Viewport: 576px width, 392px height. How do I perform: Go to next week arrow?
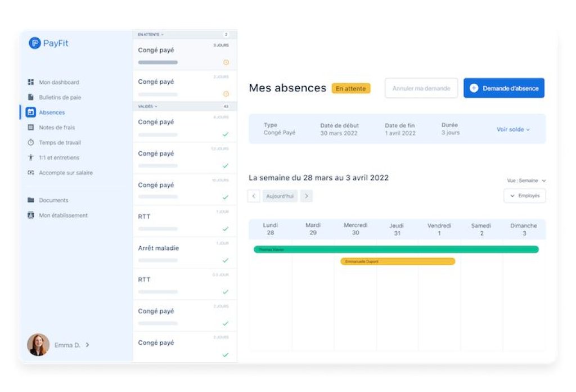(307, 196)
